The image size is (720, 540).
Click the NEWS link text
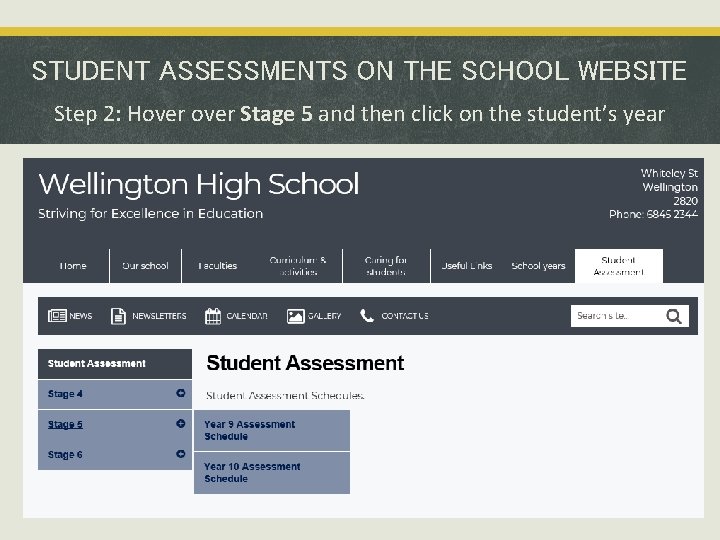pyautogui.click(x=81, y=316)
